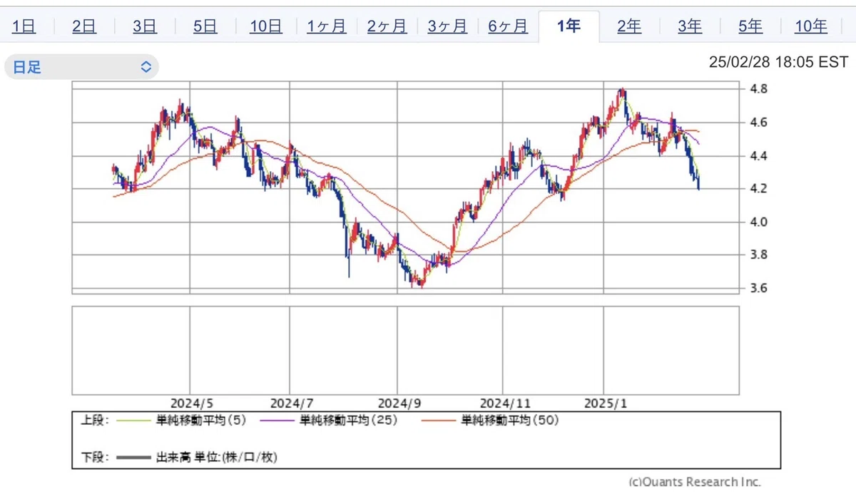Screen dimensions: 856x504
Task: Open the 10日 range tab
Action: pos(266,26)
